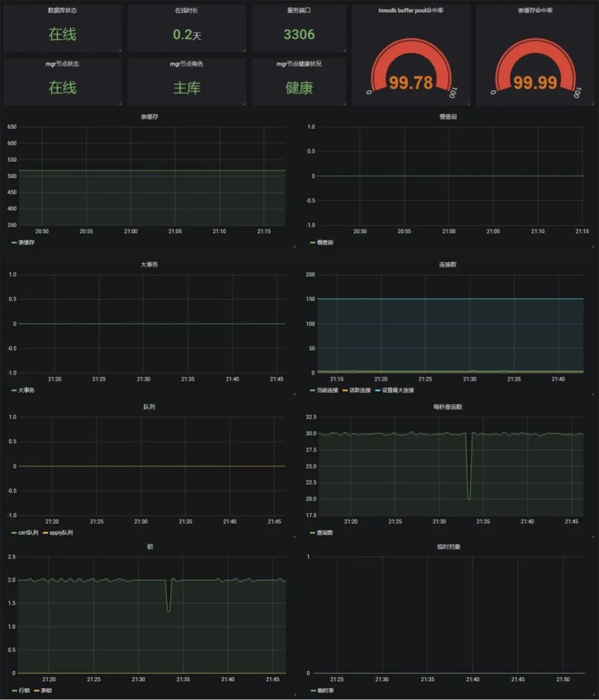Open the 慢查询 panel title menu
The height and width of the screenshot is (700, 599).
pos(448,117)
